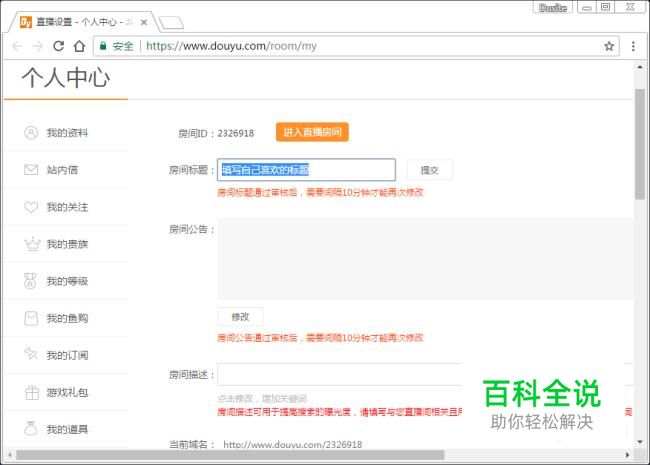Screen dimensions: 650x465
Task: Open 我的道具 in the sidebar
Action: coord(66,429)
